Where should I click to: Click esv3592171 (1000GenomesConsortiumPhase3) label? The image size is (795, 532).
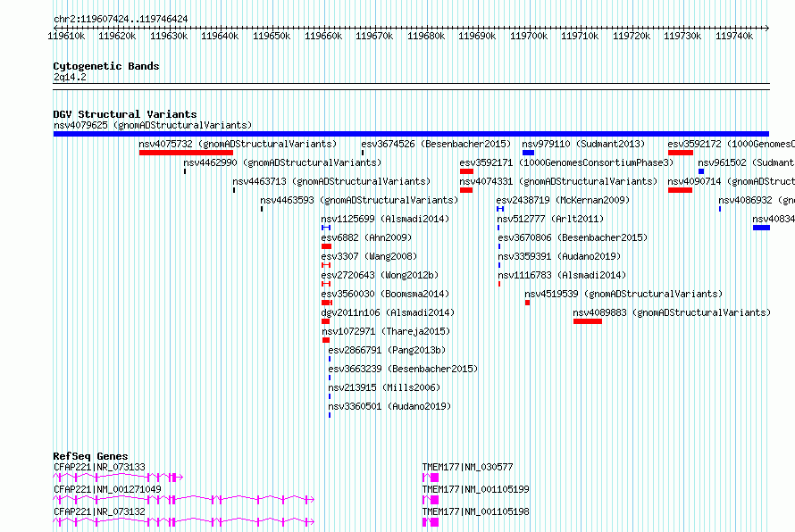[x=566, y=162]
